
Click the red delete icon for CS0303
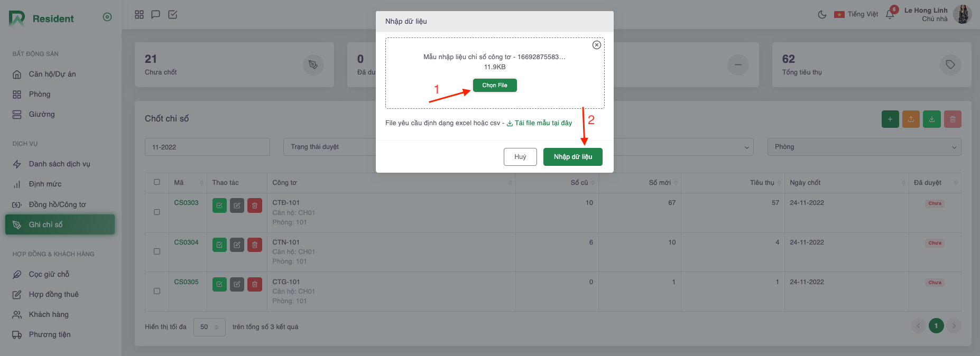coord(255,205)
